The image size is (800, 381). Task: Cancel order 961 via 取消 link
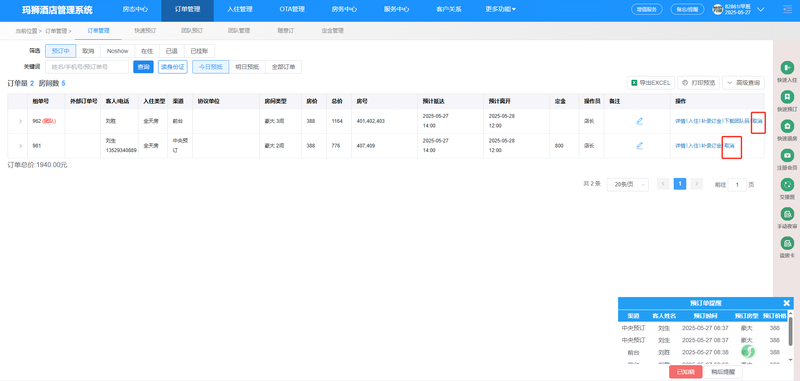(x=730, y=146)
